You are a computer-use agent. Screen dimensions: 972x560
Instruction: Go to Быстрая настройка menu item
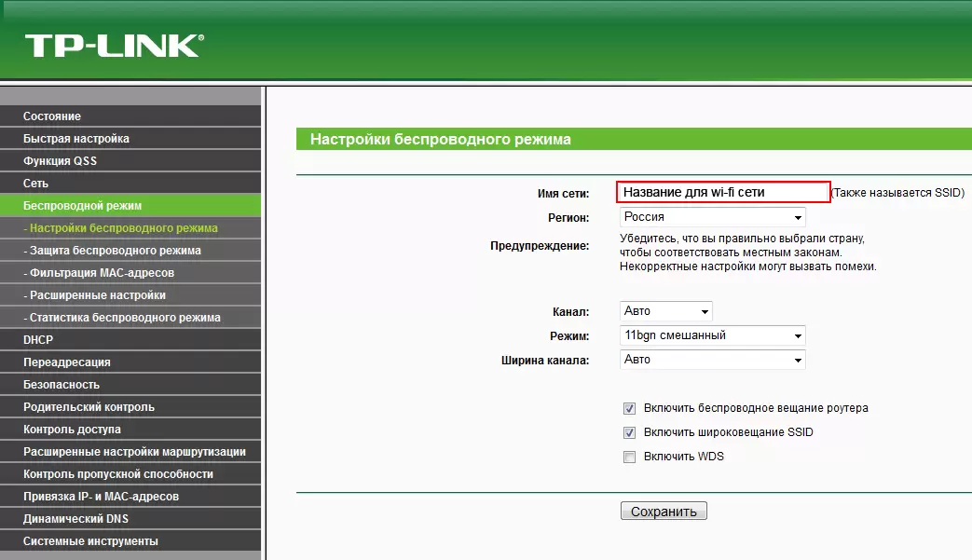(76, 139)
